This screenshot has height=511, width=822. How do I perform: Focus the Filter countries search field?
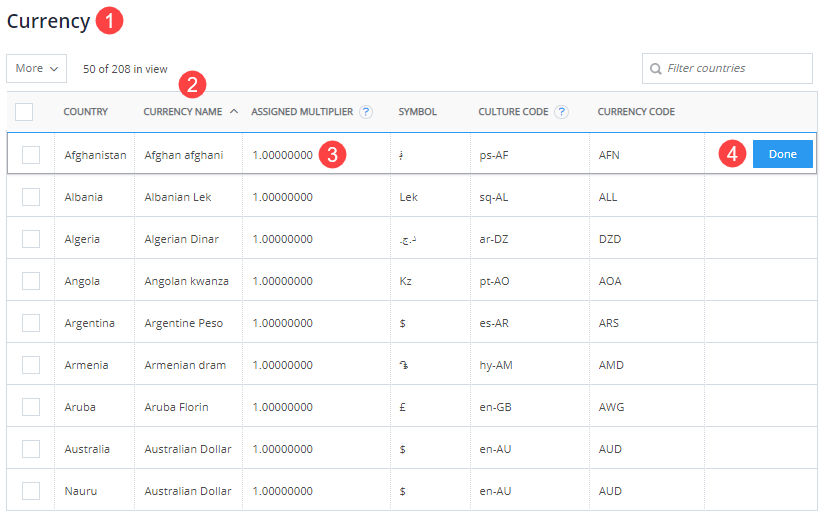727,69
